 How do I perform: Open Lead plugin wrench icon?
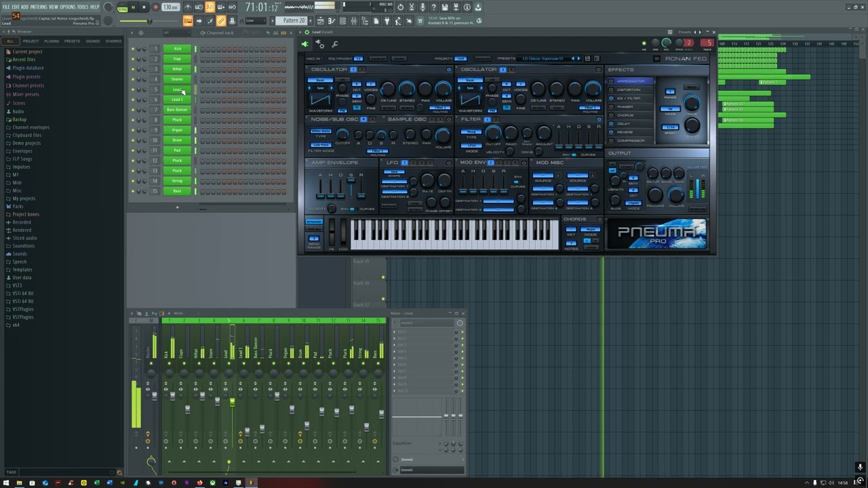coord(335,44)
